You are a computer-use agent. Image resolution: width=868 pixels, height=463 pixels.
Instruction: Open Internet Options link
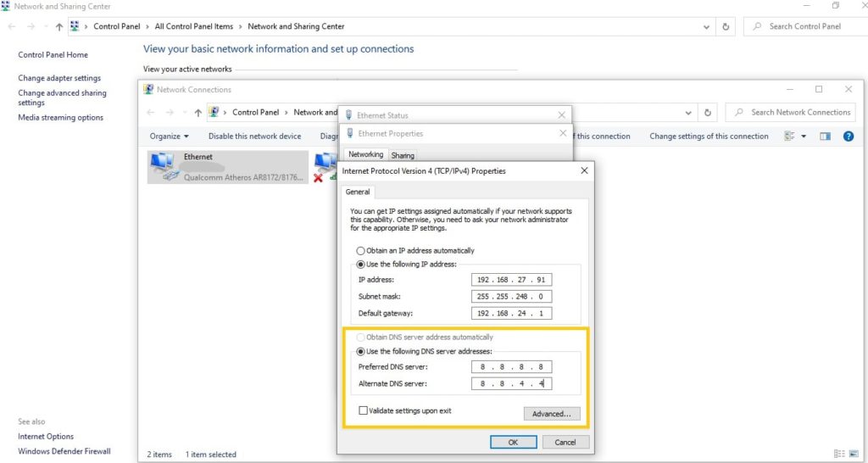[46, 437]
